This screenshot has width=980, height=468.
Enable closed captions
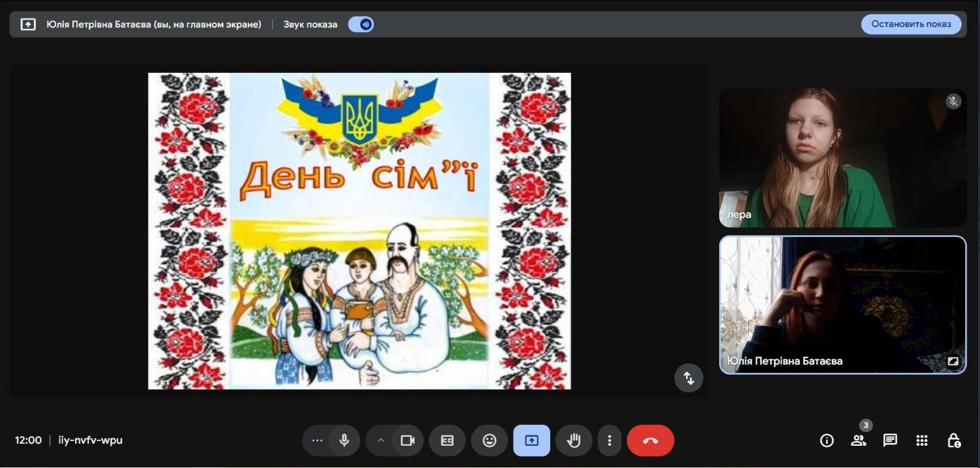(x=447, y=440)
